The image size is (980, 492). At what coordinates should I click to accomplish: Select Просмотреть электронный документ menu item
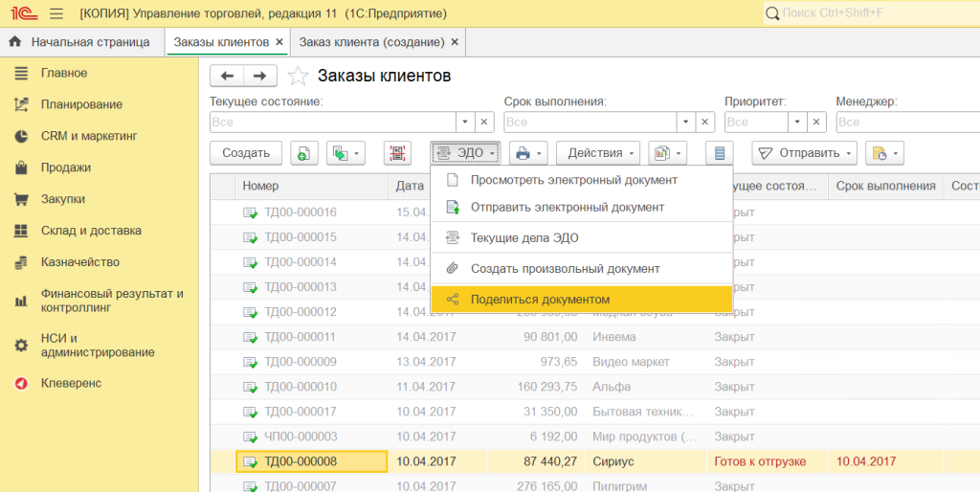(581, 180)
